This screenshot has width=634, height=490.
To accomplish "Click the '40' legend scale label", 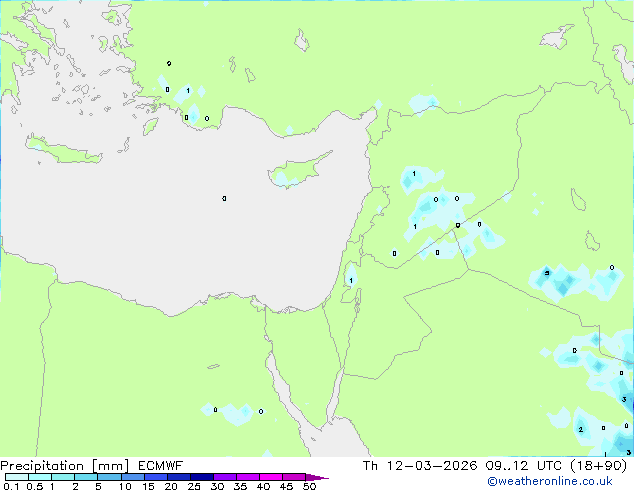I will click(263, 486).
